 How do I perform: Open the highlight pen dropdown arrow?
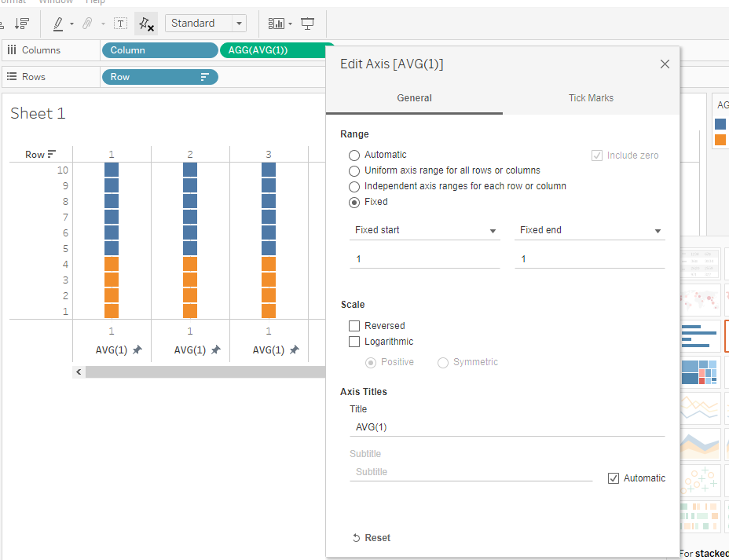tap(71, 24)
